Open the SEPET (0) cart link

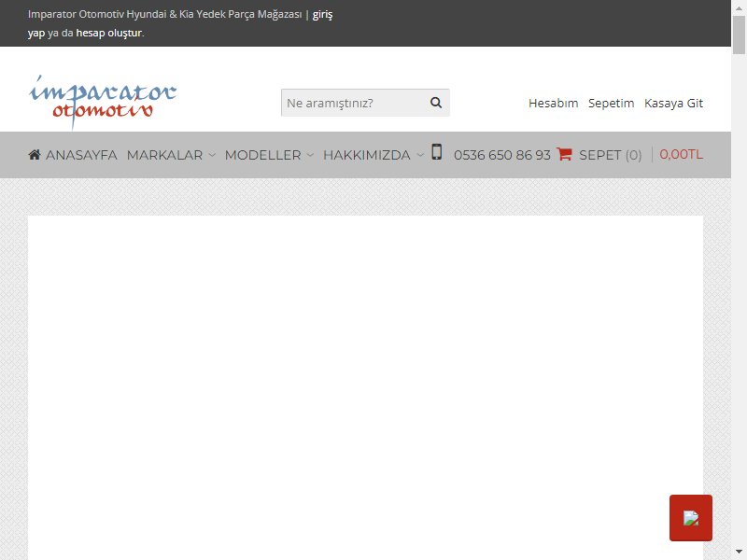coord(611,155)
